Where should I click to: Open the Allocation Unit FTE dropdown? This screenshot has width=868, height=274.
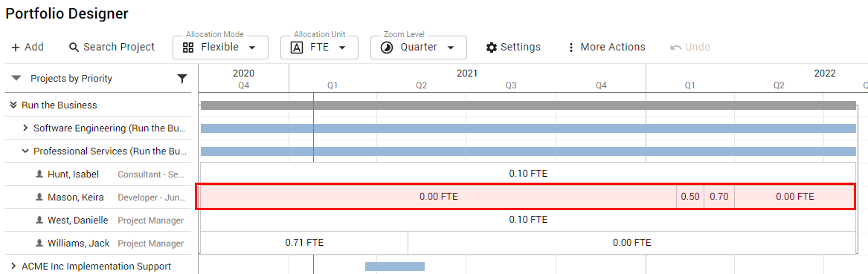click(319, 48)
